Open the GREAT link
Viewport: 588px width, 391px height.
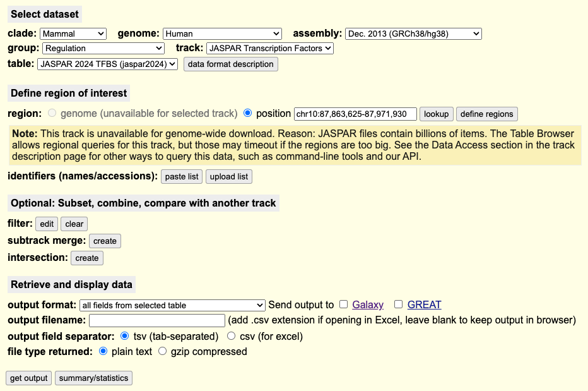click(424, 304)
